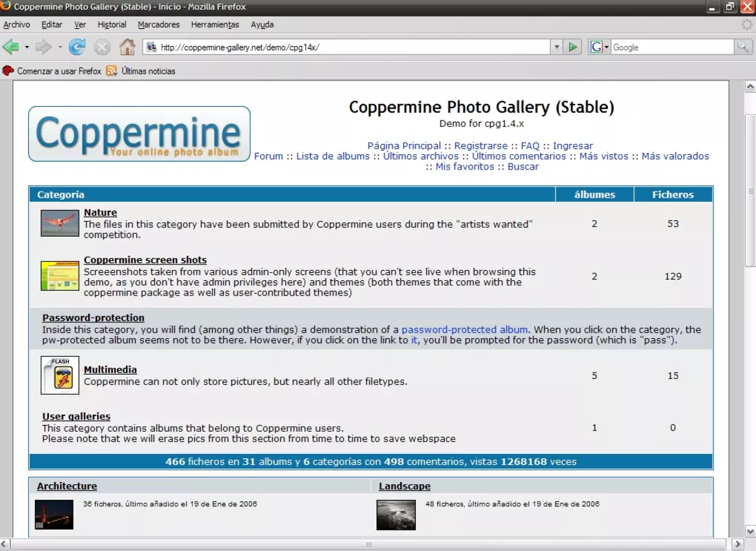Viewport: 756px width, 551px height.
Task: Click the Ficheros value 129
Action: tap(673, 276)
